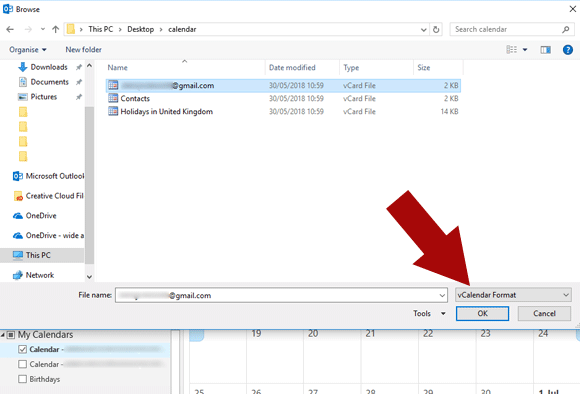The image size is (580, 394).
Task: Open the vCalendar Format dropdown
Action: pos(513,295)
